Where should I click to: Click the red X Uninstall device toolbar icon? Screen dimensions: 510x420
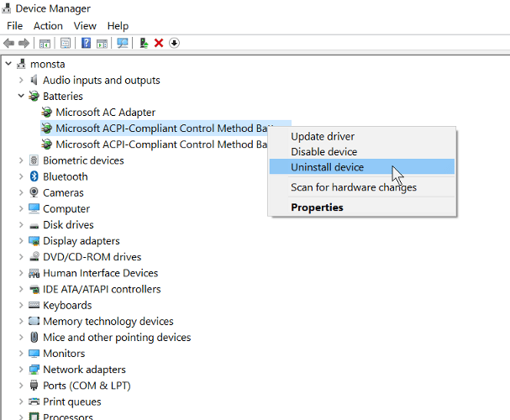click(x=159, y=43)
